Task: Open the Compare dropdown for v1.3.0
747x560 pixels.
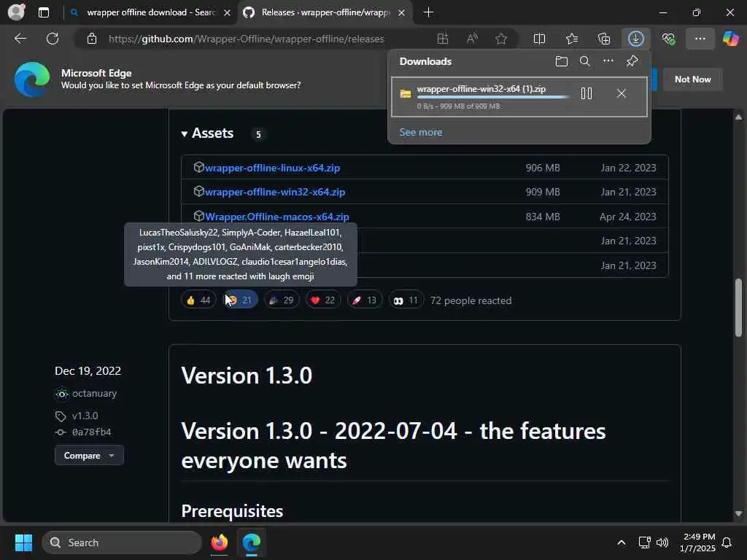Action: coord(89,456)
